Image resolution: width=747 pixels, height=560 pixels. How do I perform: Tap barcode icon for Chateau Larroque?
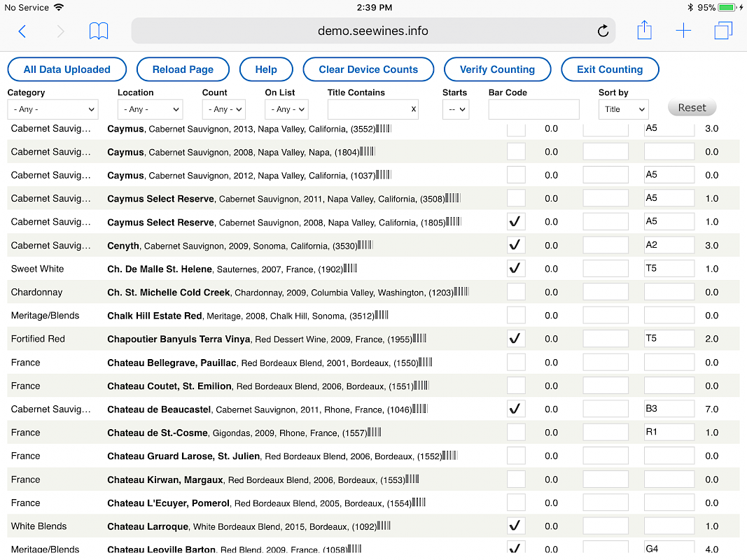pyautogui.click(x=384, y=526)
